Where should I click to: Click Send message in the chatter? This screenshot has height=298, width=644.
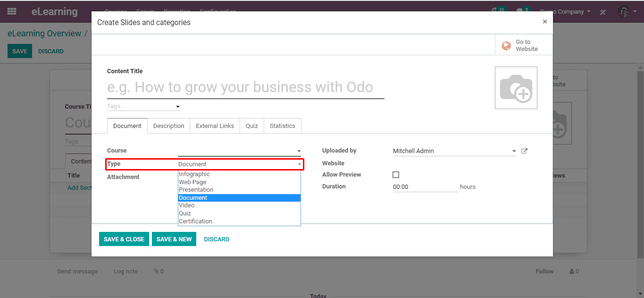coord(77,272)
